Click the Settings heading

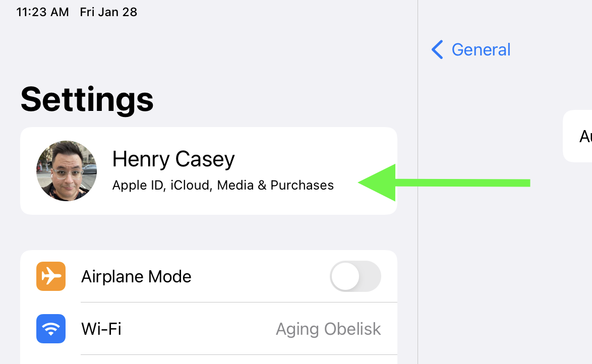point(87,100)
